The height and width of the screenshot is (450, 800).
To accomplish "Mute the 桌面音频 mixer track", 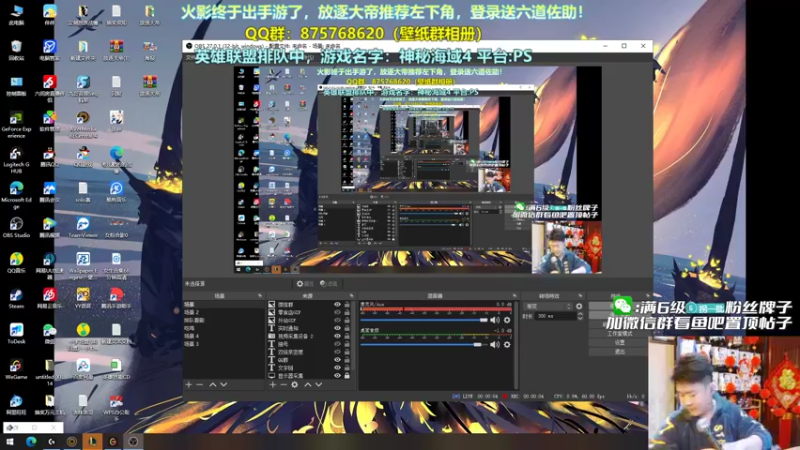I will tap(494, 344).
